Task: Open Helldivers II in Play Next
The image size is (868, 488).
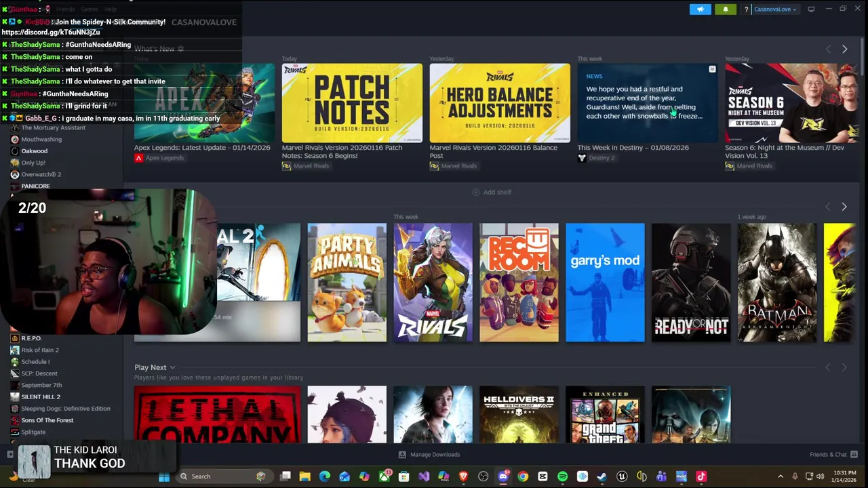Action: (x=519, y=415)
